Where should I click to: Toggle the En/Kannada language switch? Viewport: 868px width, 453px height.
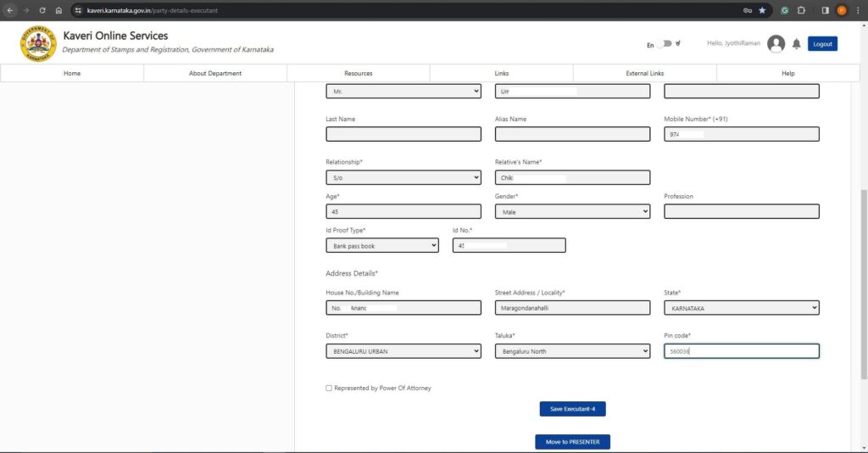tap(666, 44)
